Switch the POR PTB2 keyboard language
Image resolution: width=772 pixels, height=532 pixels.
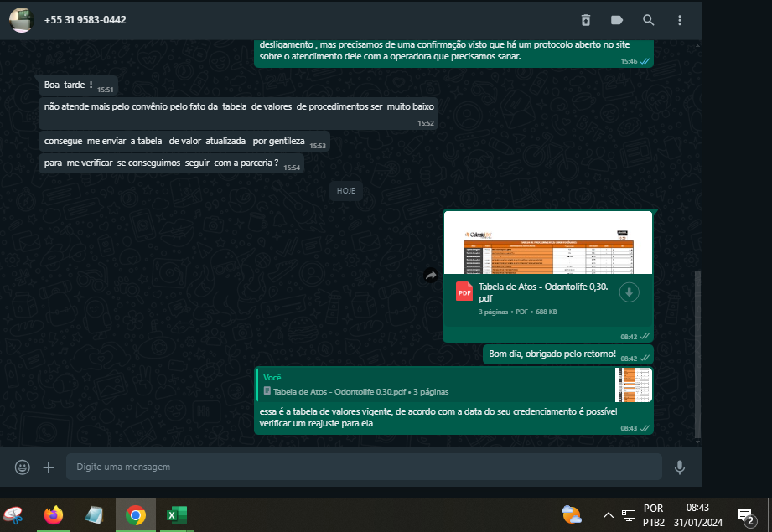654,515
